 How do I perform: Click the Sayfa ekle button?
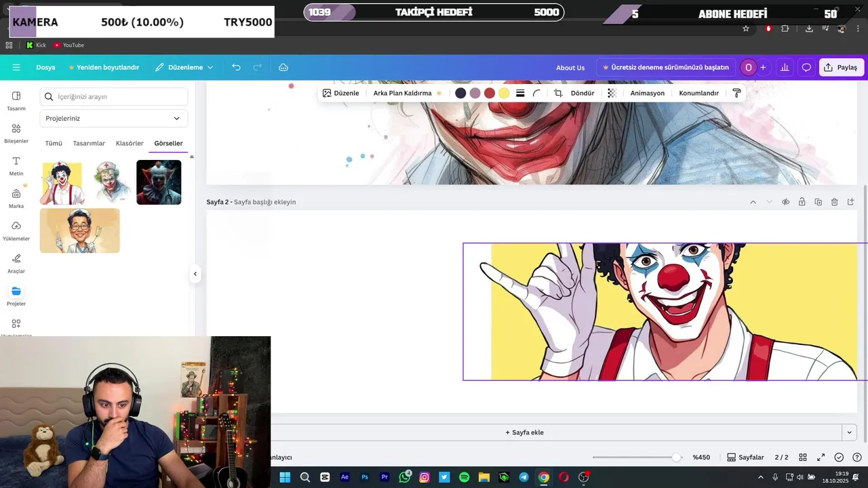tap(524, 432)
